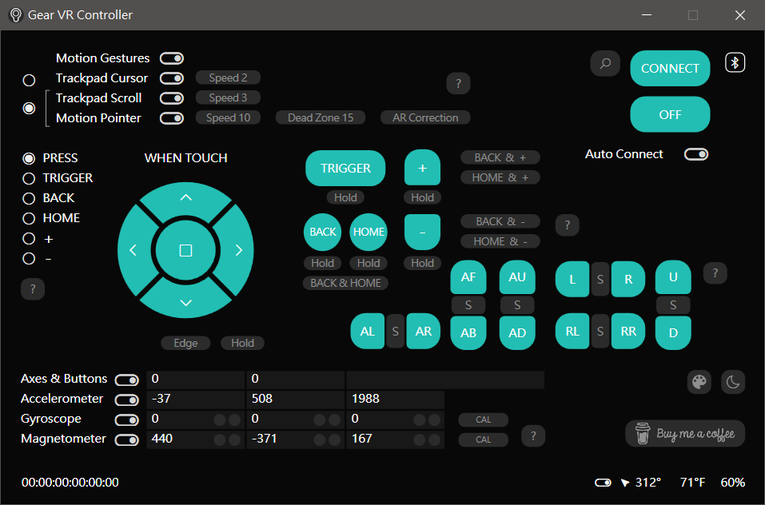This screenshot has width=765, height=505.
Task: Click the AU gesture button
Action: tap(517, 277)
